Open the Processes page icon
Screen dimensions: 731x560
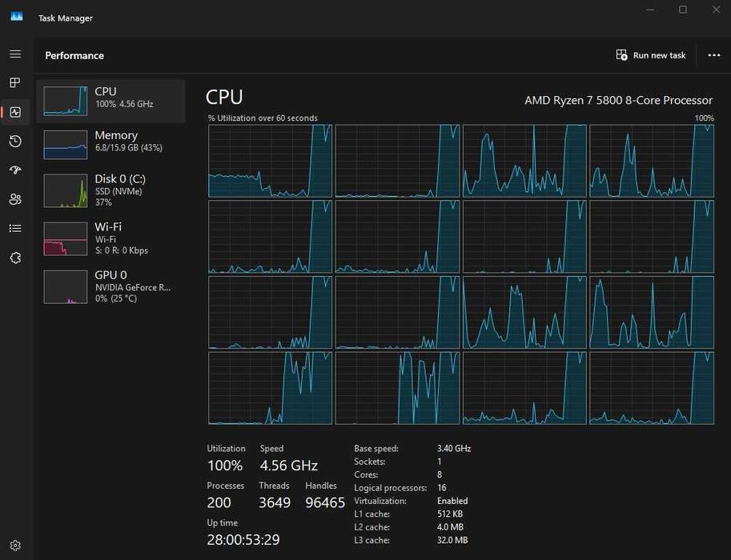coord(15,82)
